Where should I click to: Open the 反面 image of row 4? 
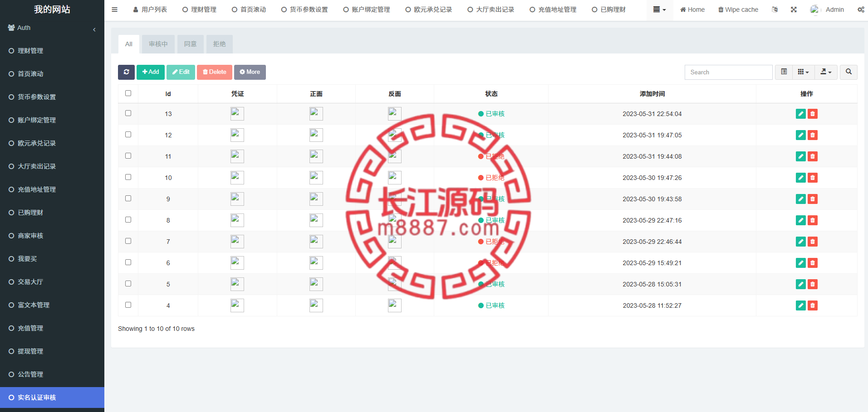(395, 305)
